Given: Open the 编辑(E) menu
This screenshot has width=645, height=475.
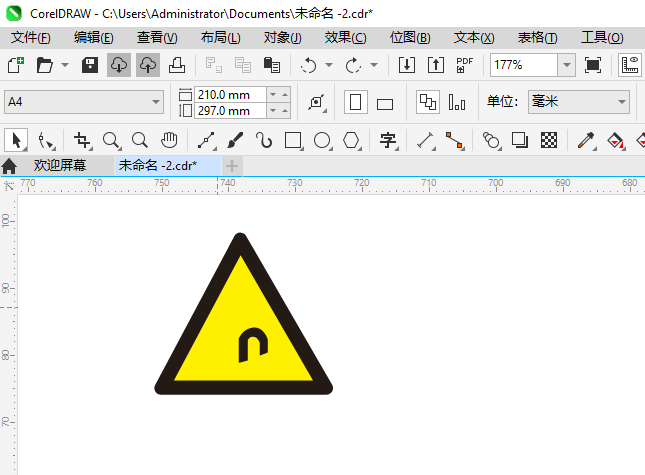Looking at the screenshot, I should pyautogui.click(x=93, y=38).
